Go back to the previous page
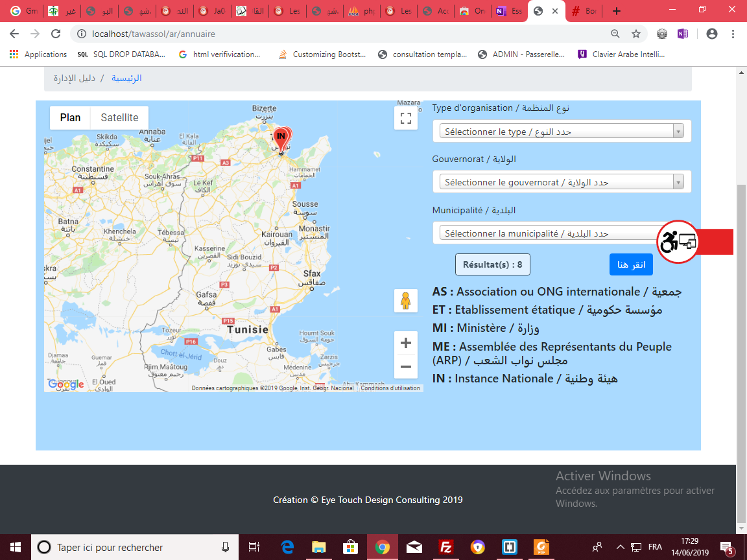 (x=14, y=34)
